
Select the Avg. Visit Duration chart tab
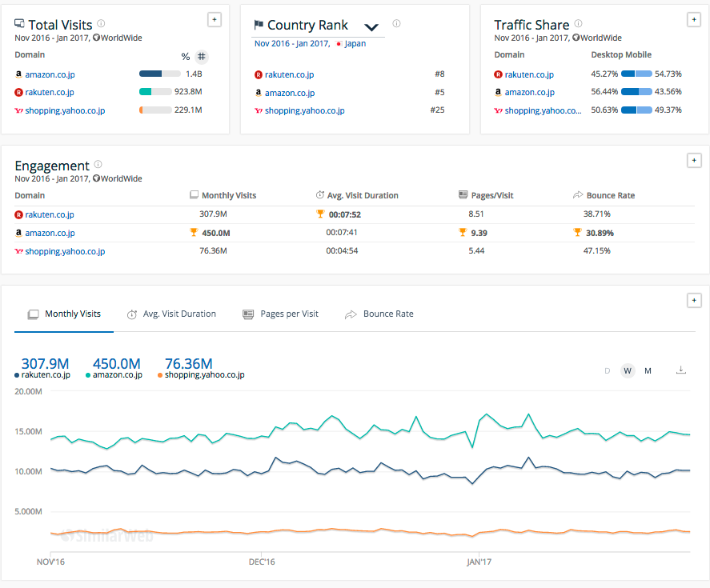pyautogui.click(x=171, y=314)
